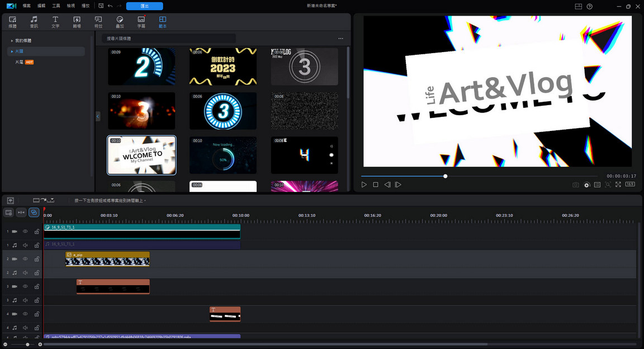
Task: Open the 特效 effects room
Action: 98,22
